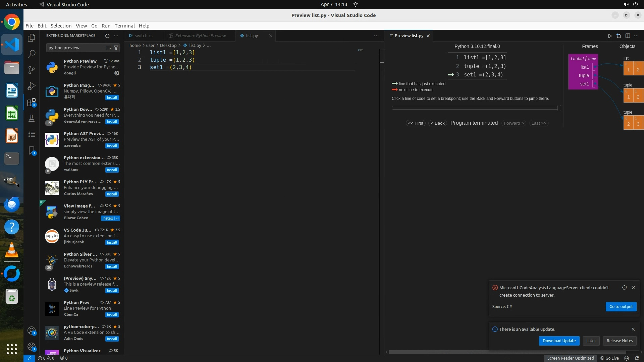This screenshot has width=644, height=362.
Task: Toggle Screen Reader Optimized in status bar
Action: [570, 358]
